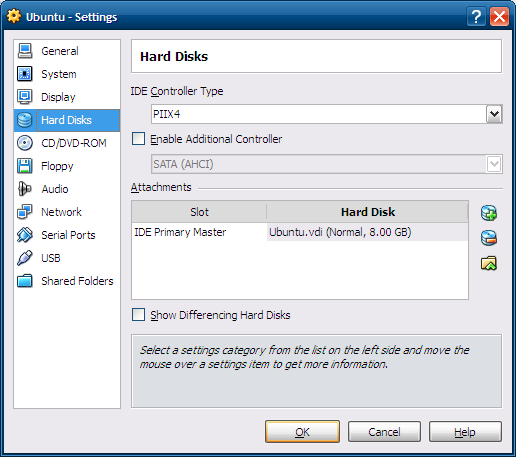This screenshot has width=516, height=457.
Task: Close the Ubuntu Settings window
Action: (x=499, y=16)
